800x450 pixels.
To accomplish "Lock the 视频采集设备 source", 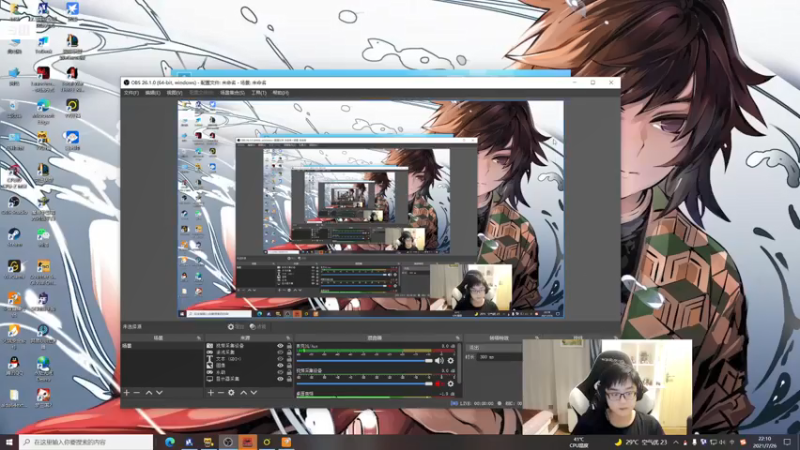I will [x=289, y=346].
